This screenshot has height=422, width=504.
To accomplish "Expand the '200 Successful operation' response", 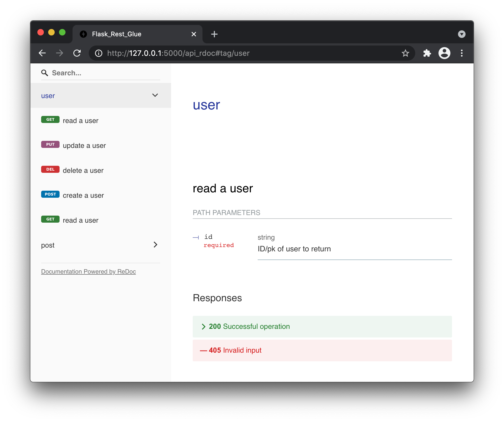I will pos(249,326).
